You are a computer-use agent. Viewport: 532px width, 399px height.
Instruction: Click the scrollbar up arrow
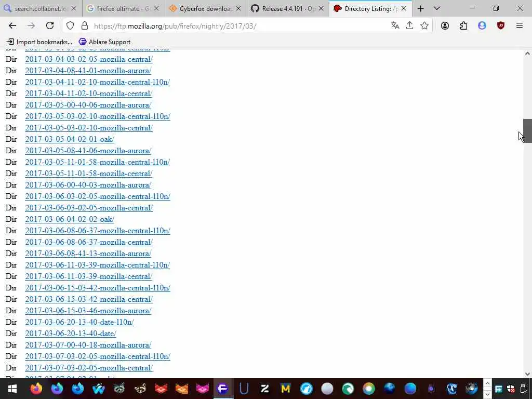(x=527, y=54)
